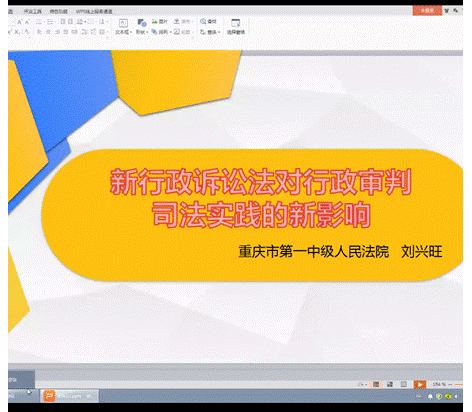Click the Find magnifier icon
Viewport: 472px width, 412px height.
point(203,21)
